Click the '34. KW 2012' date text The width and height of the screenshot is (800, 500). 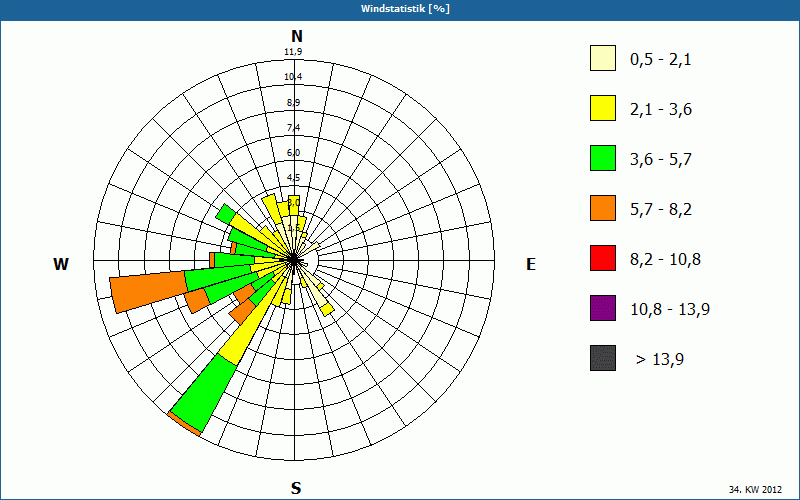coord(755,489)
